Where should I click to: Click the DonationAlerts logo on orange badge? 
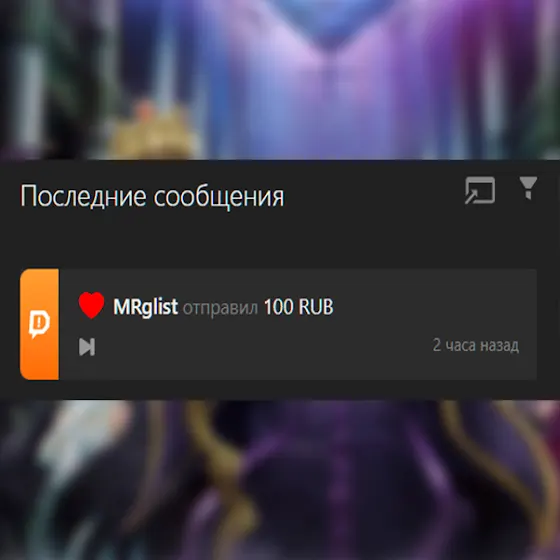(39, 324)
